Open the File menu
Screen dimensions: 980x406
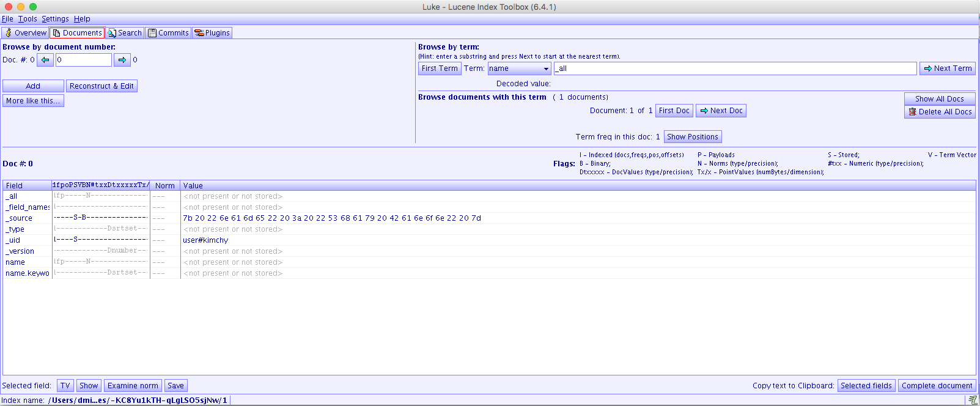point(7,19)
